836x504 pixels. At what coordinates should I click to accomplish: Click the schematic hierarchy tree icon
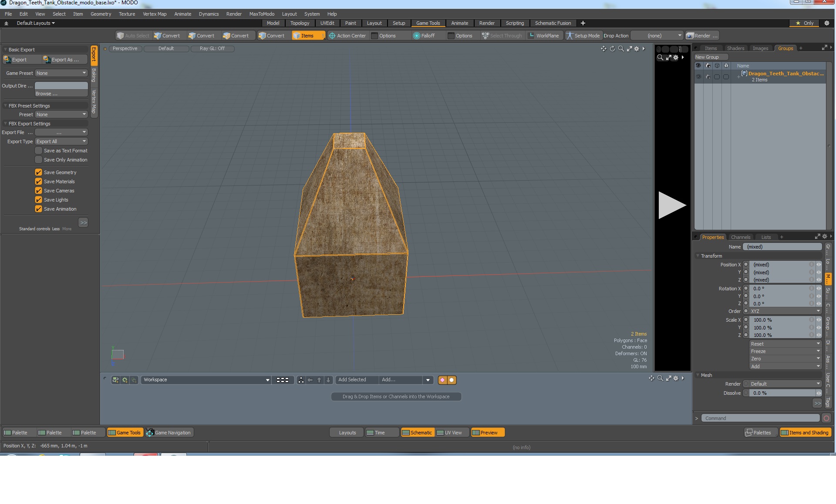click(301, 380)
